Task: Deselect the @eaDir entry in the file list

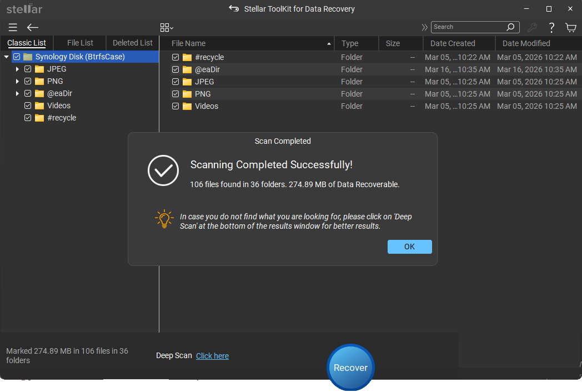Action: pos(175,69)
